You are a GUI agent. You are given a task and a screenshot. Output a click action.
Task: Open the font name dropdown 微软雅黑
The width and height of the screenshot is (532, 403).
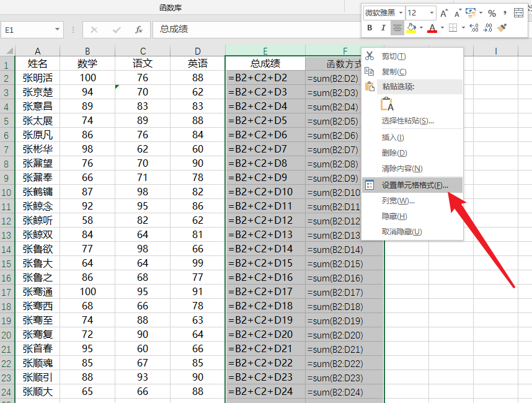point(401,13)
